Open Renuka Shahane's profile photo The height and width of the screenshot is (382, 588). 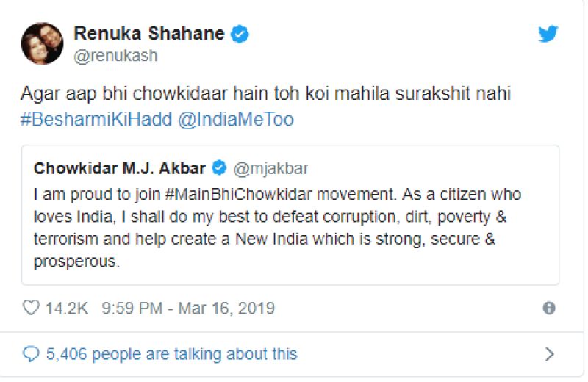(42, 43)
